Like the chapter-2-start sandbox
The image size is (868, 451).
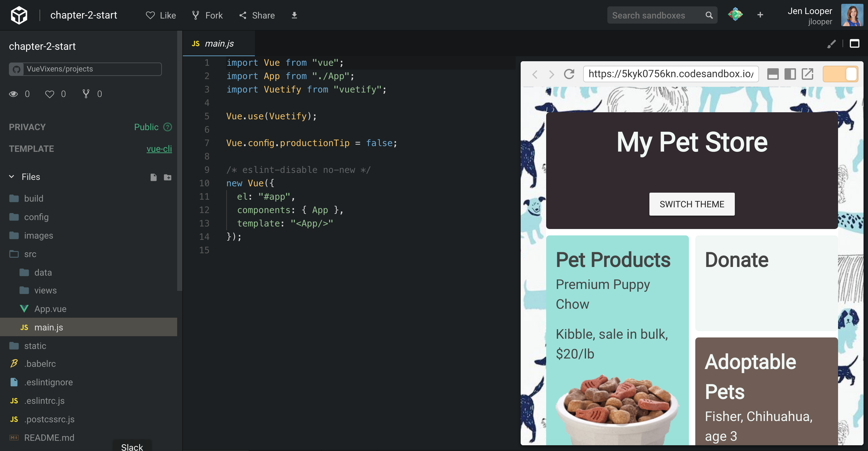click(161, 15)
